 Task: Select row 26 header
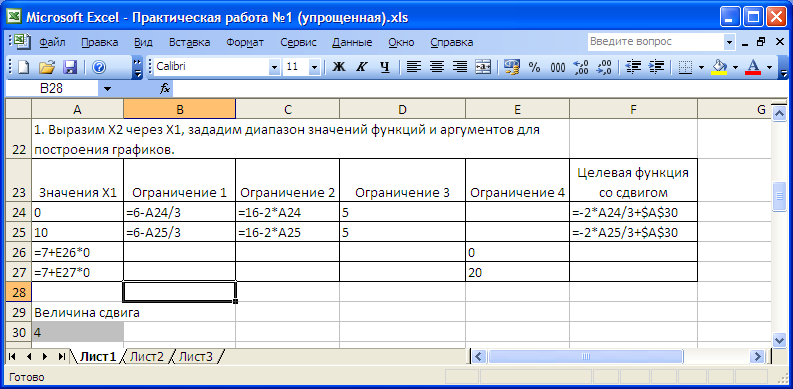[18, 252]
